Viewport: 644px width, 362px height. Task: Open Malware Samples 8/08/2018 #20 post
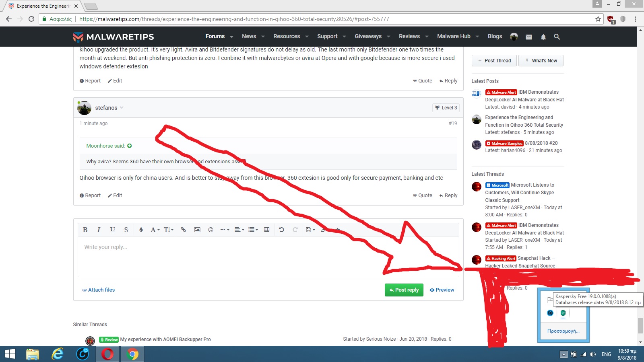pos(541,143)
